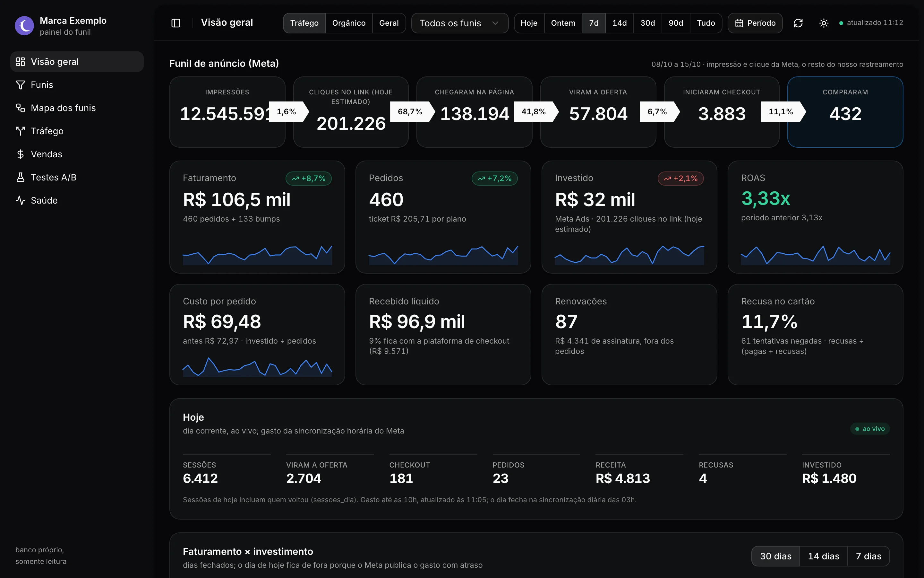Click the Marca Exemplo moon logo

[x=24, y=26]
